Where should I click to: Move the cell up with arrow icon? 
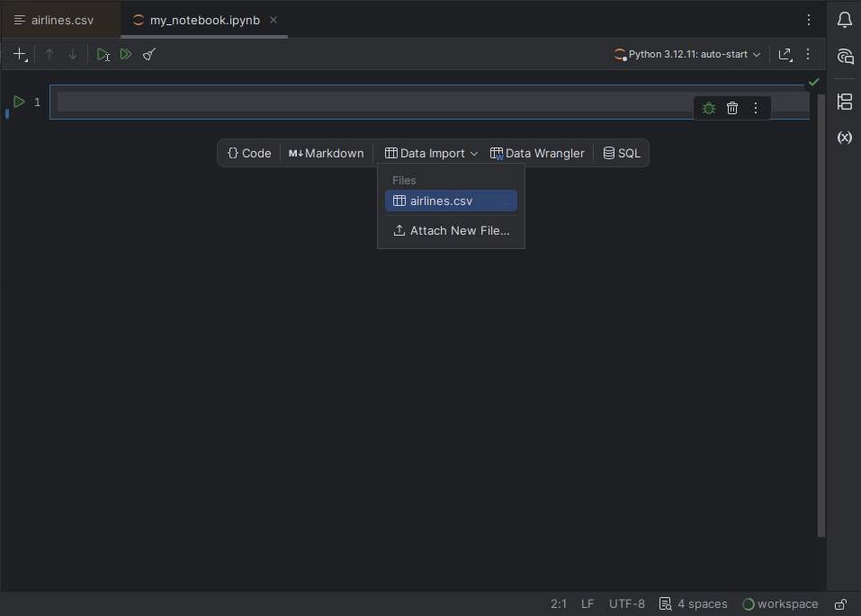click(49, 54)
